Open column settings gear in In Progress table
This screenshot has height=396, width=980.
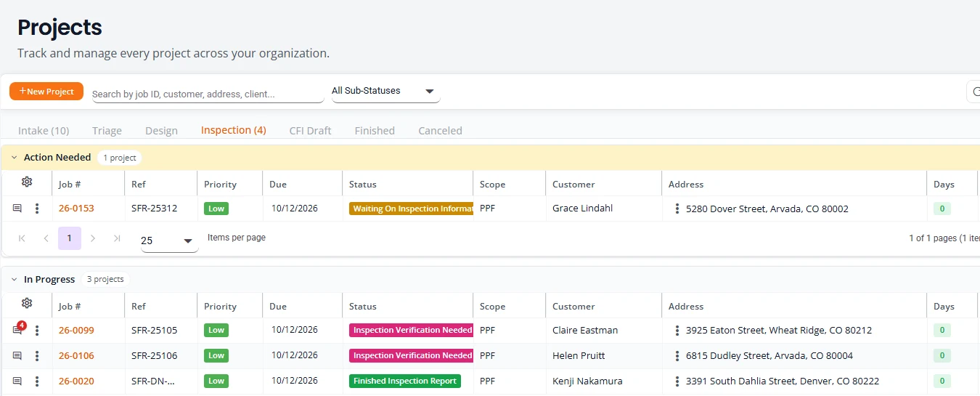[x=27, y=304]
